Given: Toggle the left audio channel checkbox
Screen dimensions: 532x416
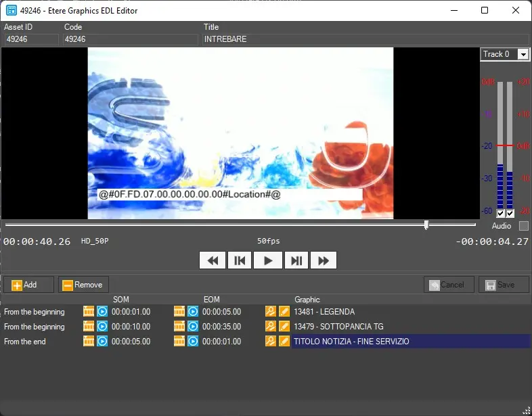Looking at the screenshot, I should click(x=500, y=214).
